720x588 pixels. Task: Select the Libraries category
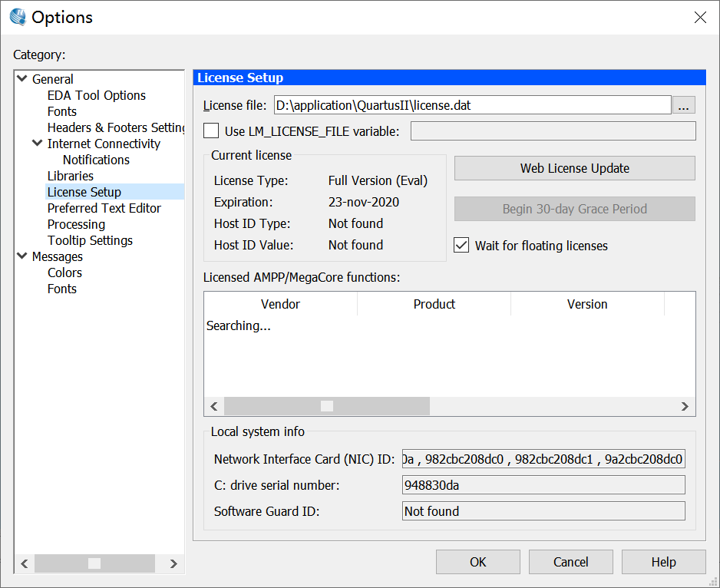[70, 176]
